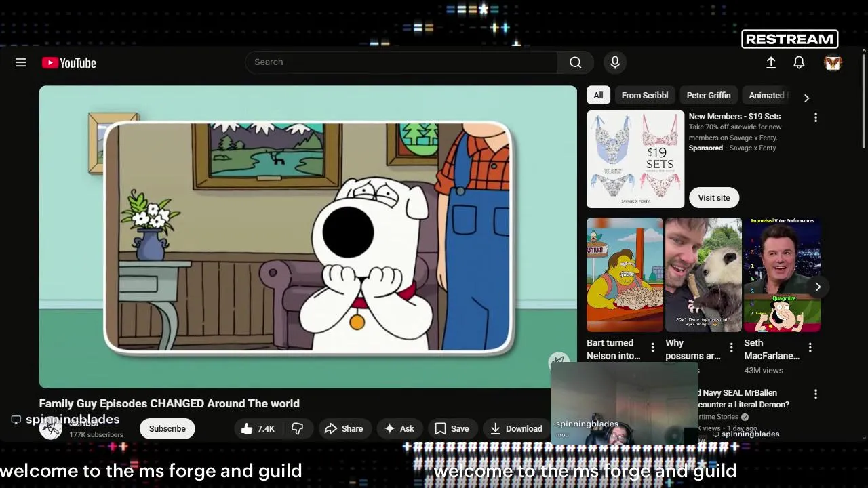This screenshot has height=488, width=868.
Task: Open options for 'Bart turned Nelson' short
Action: [653, 348]
